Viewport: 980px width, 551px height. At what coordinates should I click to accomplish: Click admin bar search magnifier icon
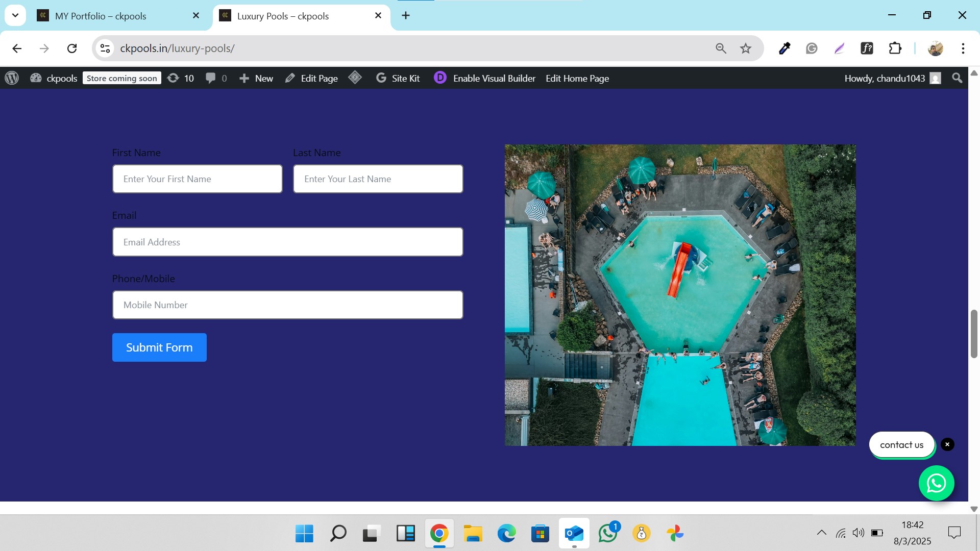tap(957, 78)
